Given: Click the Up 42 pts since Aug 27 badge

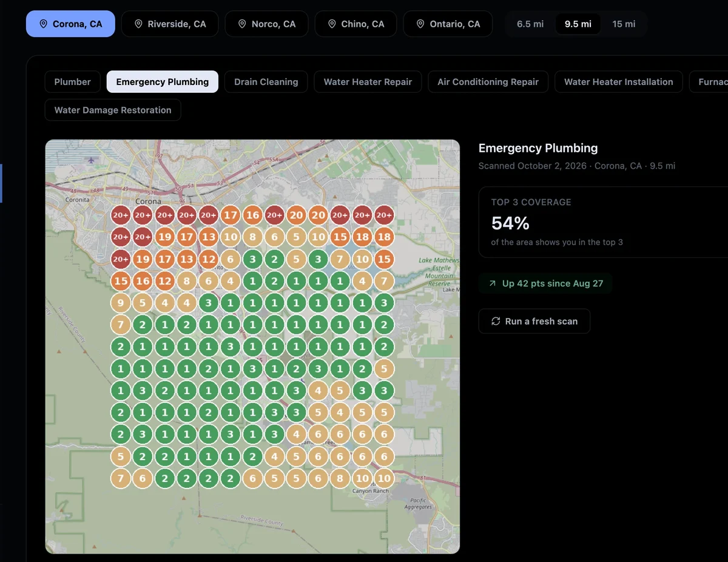Looking at the screenshot, I should coord(545,283).
